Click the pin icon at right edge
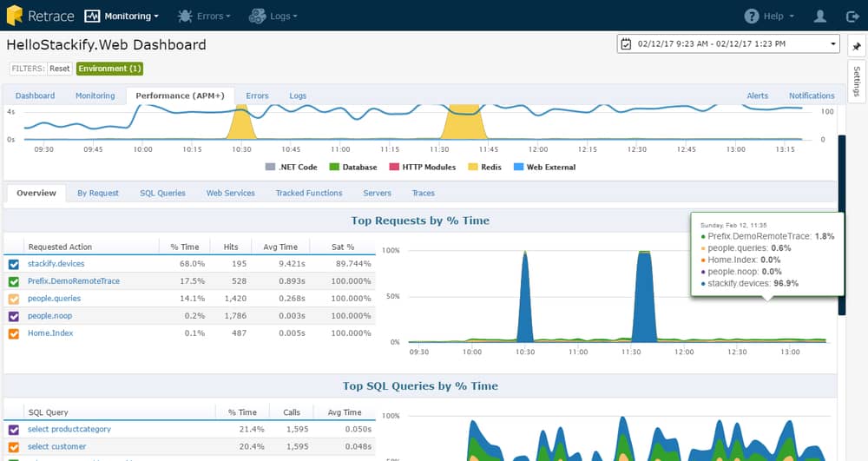868x461 pixels. [x=857, y=47]
